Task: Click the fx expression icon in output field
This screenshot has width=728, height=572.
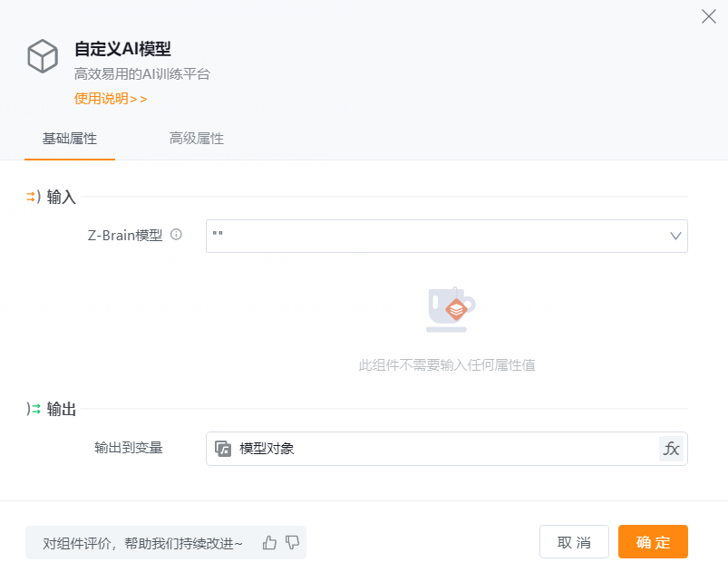Action: 671,449
